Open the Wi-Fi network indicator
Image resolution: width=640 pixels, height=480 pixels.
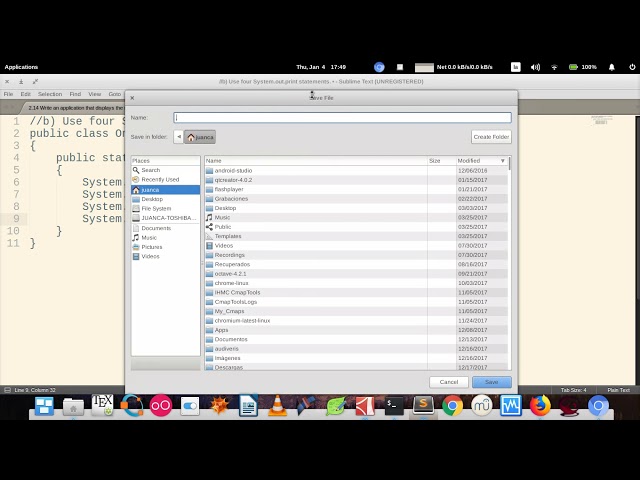[554, 67]
